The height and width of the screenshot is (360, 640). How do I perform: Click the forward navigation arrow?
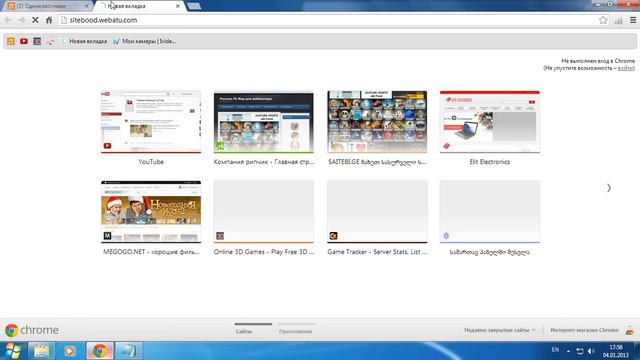pos(22,20)
